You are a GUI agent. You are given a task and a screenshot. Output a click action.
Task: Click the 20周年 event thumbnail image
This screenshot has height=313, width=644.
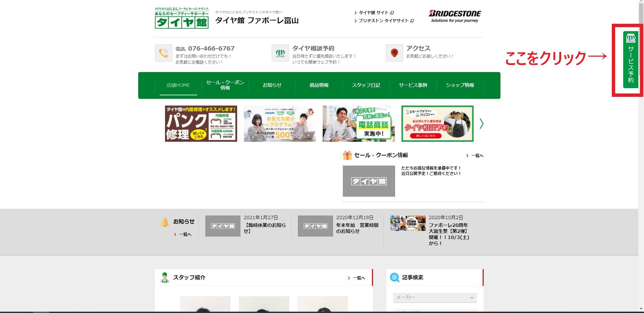coord(408,223)
